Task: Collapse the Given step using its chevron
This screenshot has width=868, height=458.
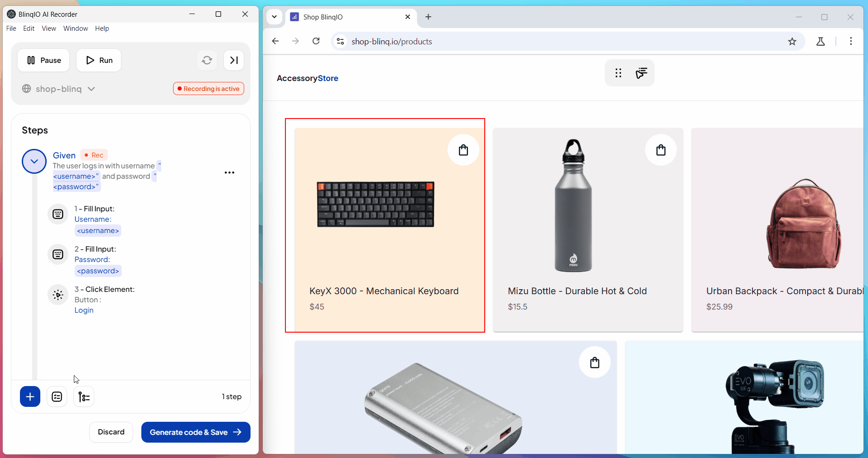Action: pos(34,161)
